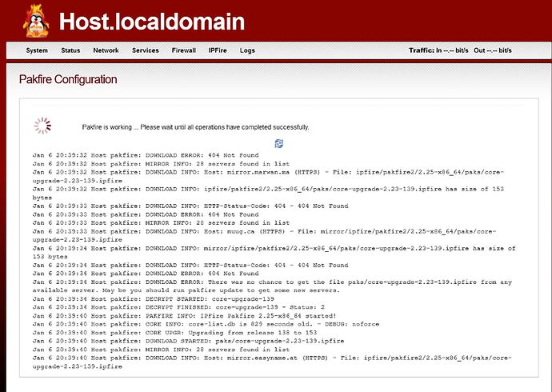Click log line 'There was no chance to get the file'
This screenshot has height=392, width=552.
click(x=272, y=286)
